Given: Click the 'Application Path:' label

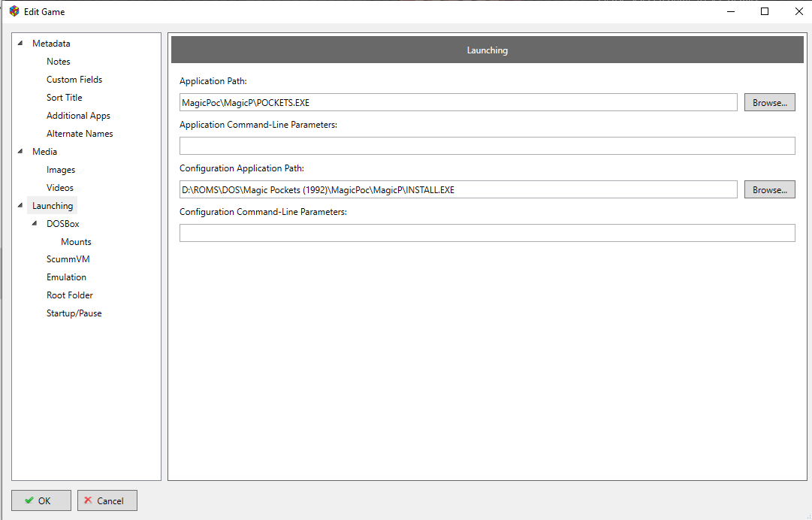Looking at the screenshot, I should pos(213,81).
